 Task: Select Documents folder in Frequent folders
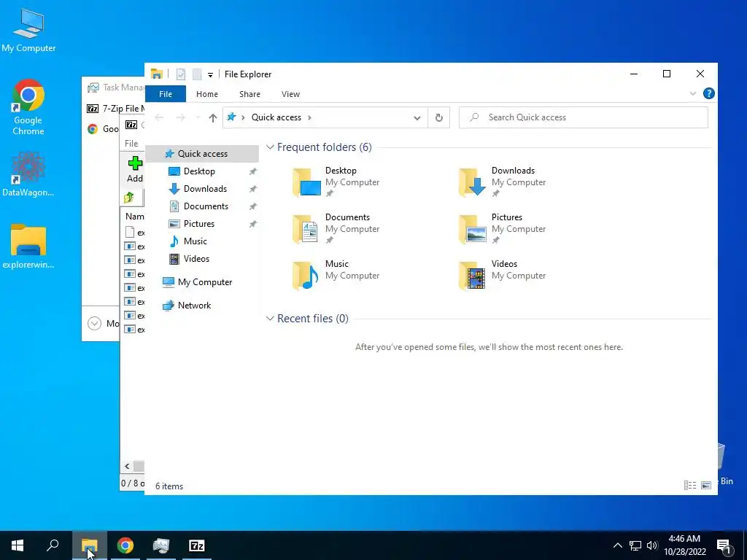(337, 228)
